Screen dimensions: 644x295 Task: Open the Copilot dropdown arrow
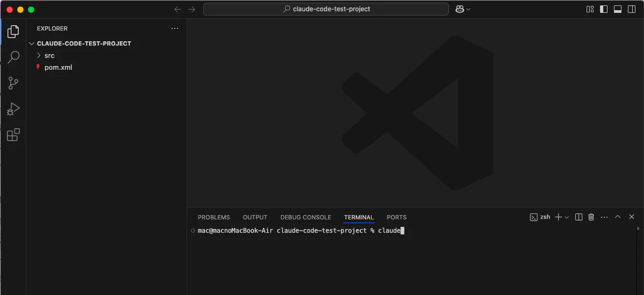(469, 9)
